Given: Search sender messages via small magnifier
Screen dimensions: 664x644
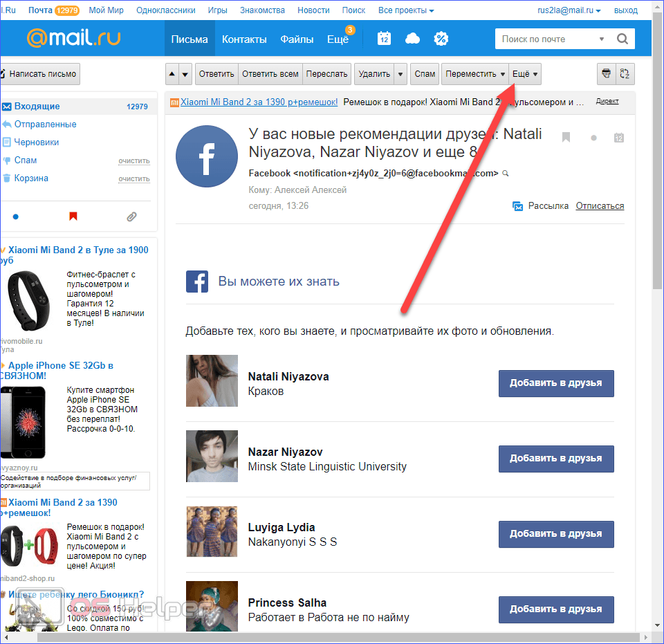Looking at the screenshot, I should 505,173.
